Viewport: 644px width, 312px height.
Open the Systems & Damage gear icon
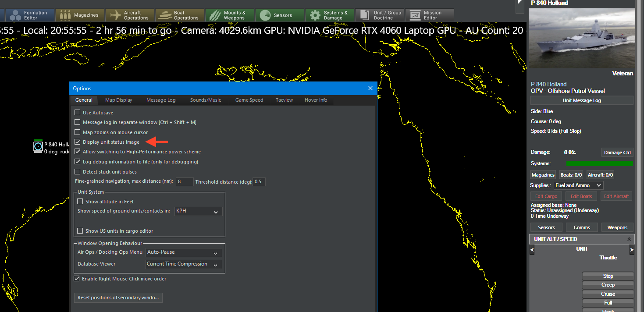[x=315, y=15]
